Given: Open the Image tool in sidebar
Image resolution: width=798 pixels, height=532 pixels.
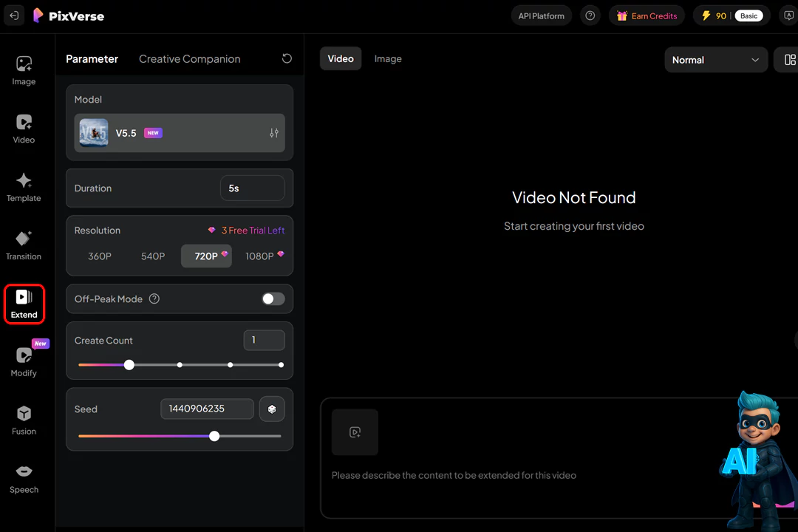Looking at the screenshot, I should click(24, 71).
